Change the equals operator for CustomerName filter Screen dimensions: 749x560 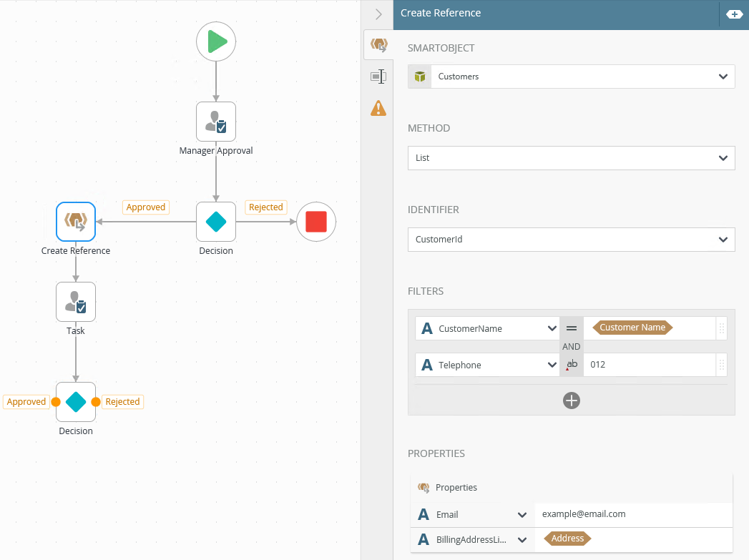tap(572, 328)
